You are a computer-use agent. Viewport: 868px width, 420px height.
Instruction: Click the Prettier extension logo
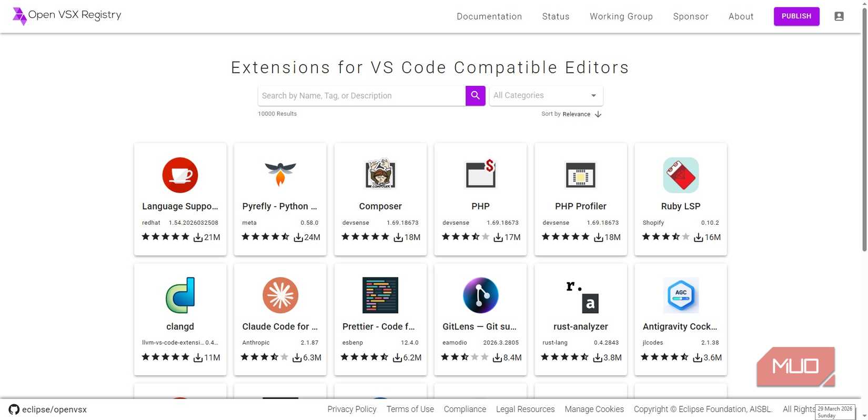click(380, 295)
